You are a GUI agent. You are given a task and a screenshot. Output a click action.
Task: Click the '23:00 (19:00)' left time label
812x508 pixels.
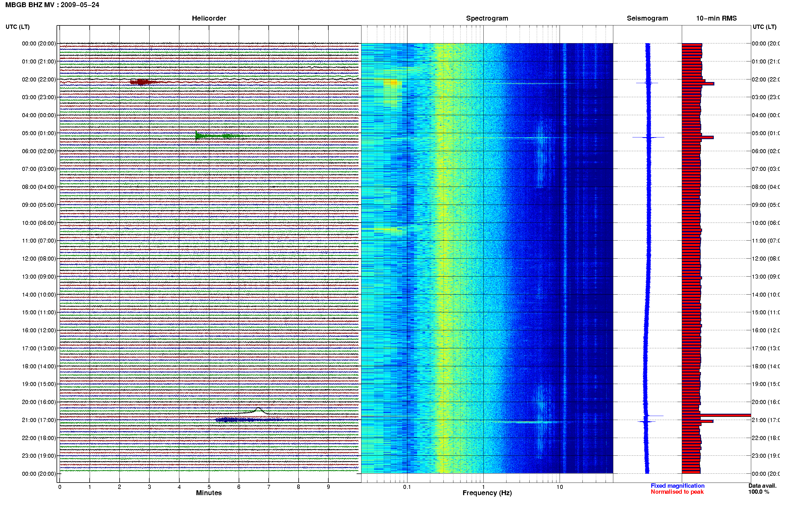(x=39, y=456)
